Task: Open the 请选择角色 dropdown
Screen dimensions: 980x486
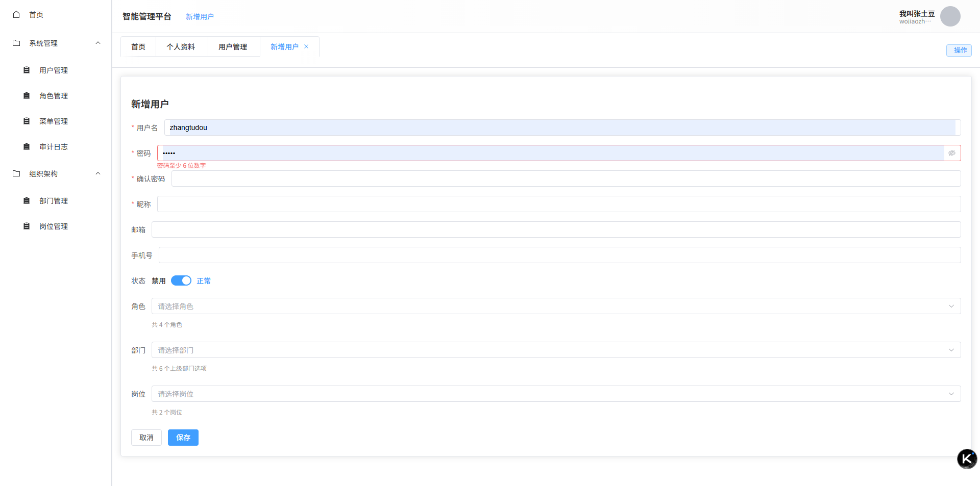Action: pyautogui.click(x=556, y=306)
